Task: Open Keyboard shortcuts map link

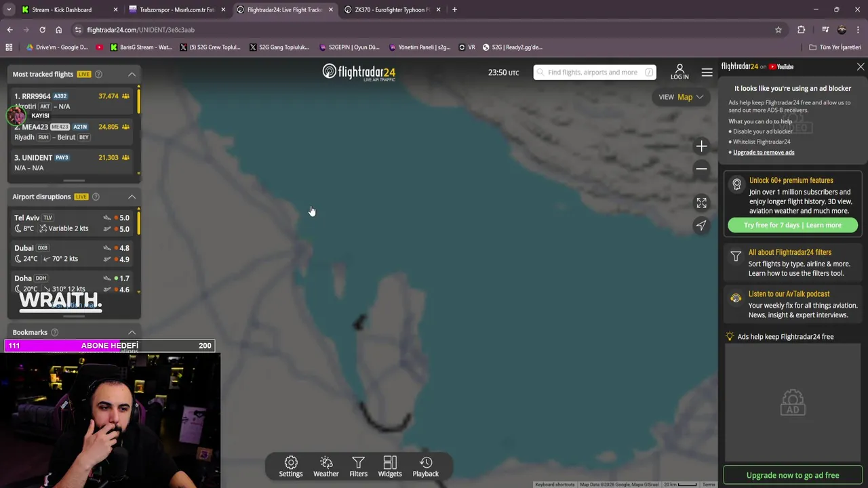Action: pyautogui.click(x=555, y=485)
